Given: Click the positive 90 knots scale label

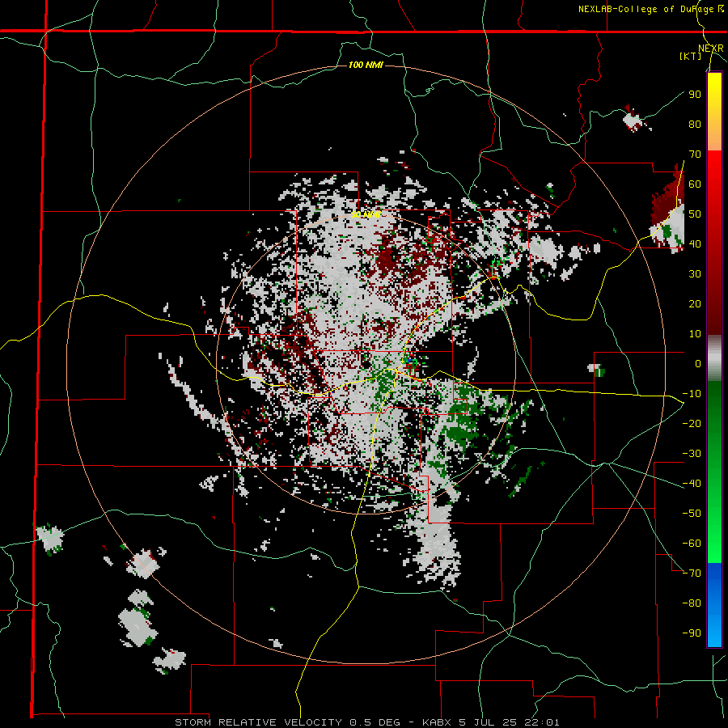Looking at the screenshot, I should tap(695, 95).
